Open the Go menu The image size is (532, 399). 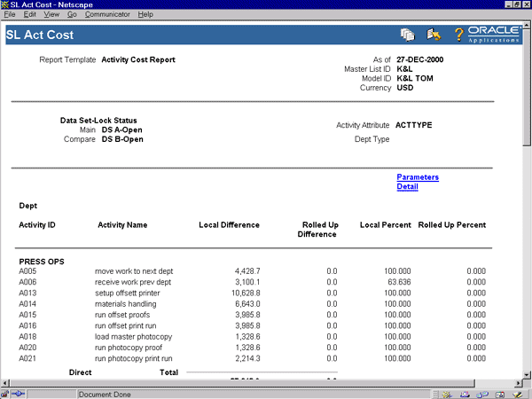(72, 15)
